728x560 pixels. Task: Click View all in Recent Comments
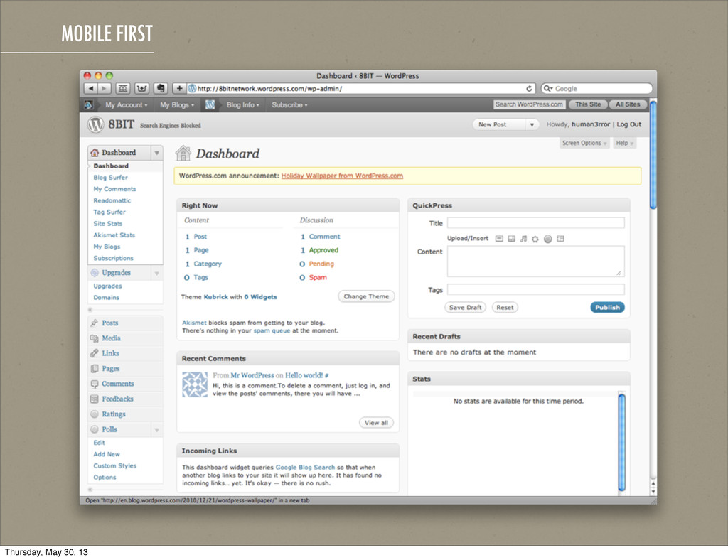376,423
